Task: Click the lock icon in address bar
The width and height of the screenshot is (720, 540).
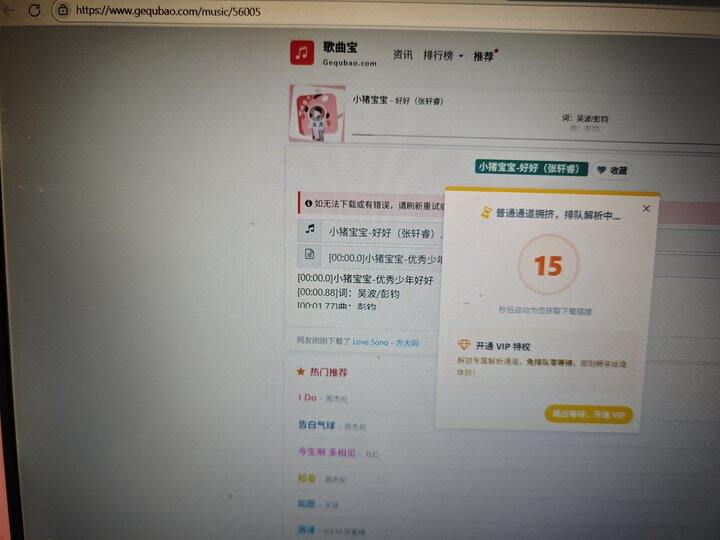Action: point(63,10)
